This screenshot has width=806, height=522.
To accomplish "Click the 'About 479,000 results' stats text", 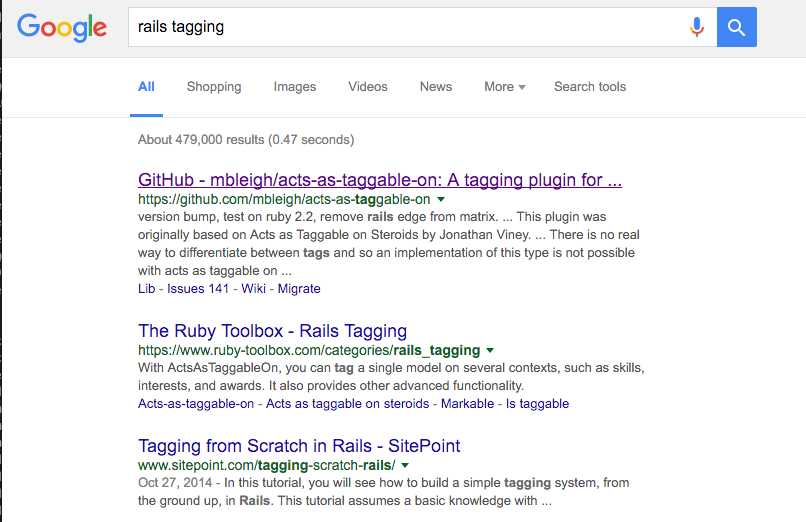I will 246,140.
